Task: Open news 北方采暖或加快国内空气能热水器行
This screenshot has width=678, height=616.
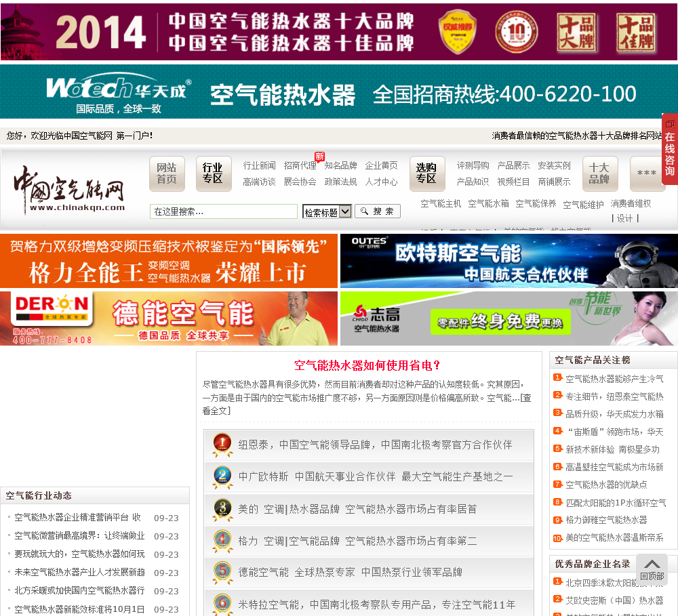Action: click(79, 590)
